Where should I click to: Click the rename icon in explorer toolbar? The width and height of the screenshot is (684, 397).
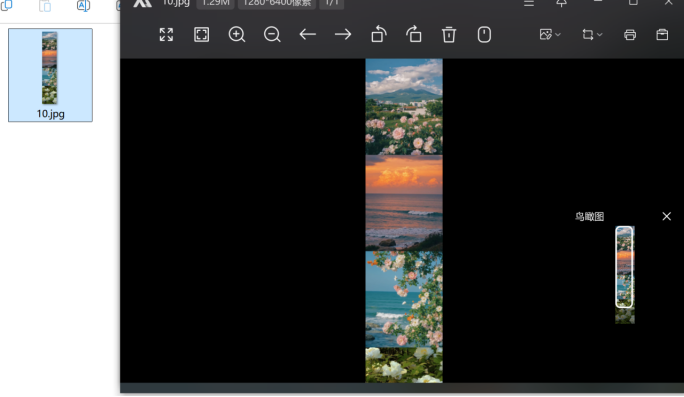(x=83, y=6)
